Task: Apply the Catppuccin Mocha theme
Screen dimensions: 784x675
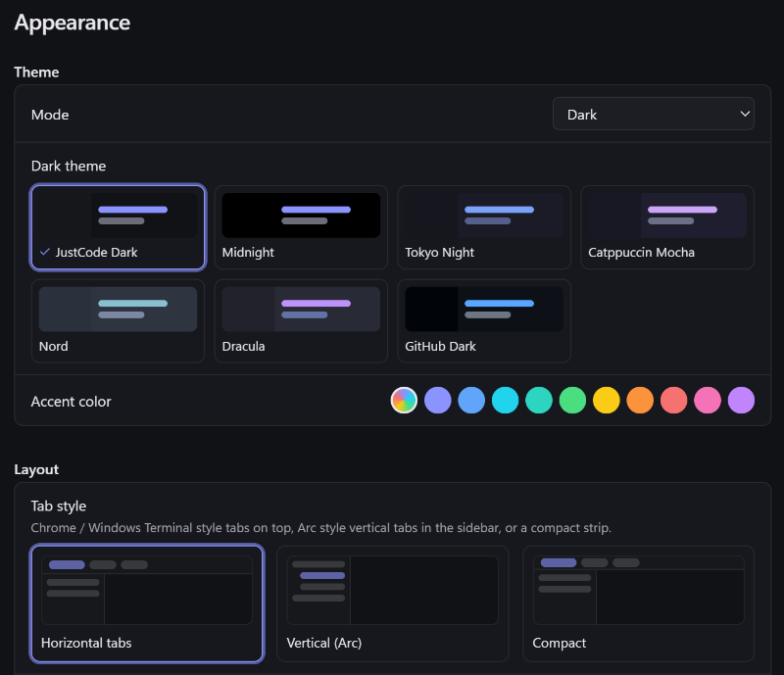Action: (667, 227)
